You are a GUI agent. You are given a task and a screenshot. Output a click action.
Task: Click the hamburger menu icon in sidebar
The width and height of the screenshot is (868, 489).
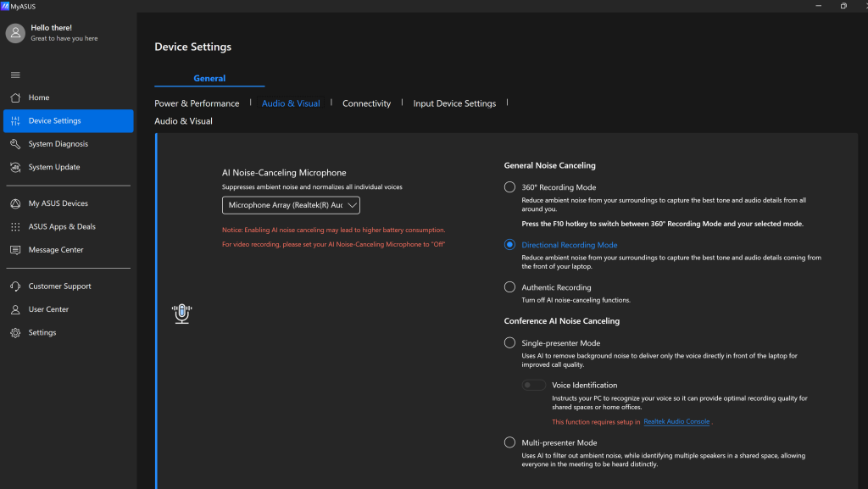[x=14, y=75]
